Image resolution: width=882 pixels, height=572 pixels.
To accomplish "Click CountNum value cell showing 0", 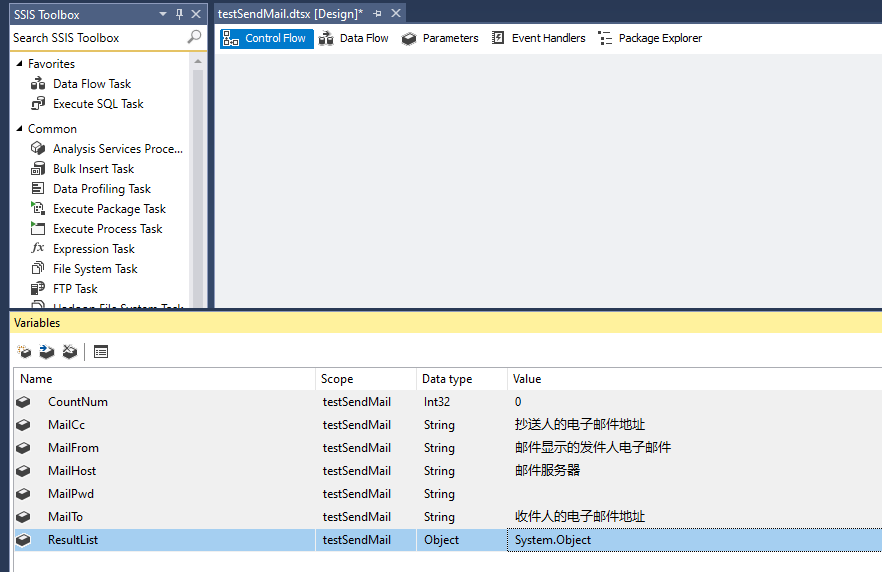I will (x=695, y=402).
